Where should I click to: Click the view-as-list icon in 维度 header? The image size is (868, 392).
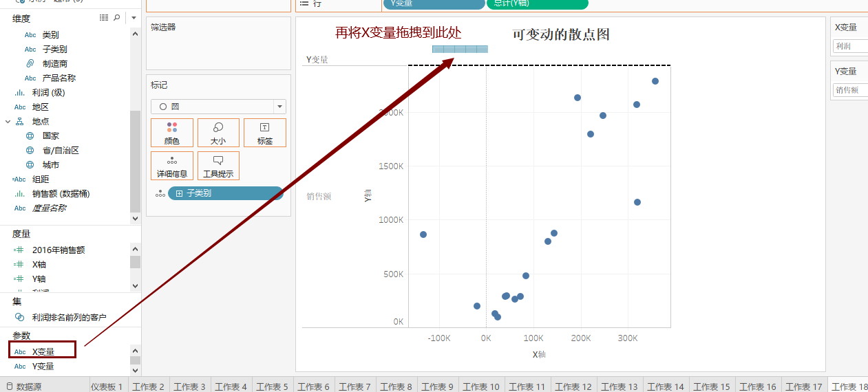(104, 17)
